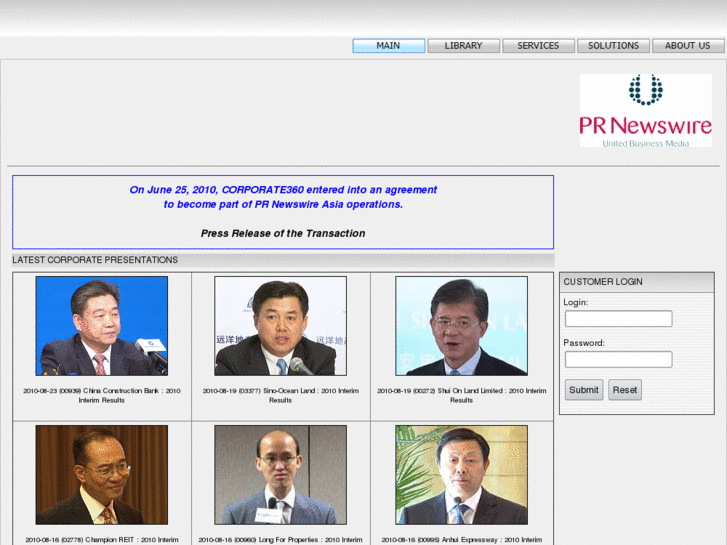Open Press Release of the Transaction link
Viewport: 727px width, 545px height.
(x=283, y=233)
